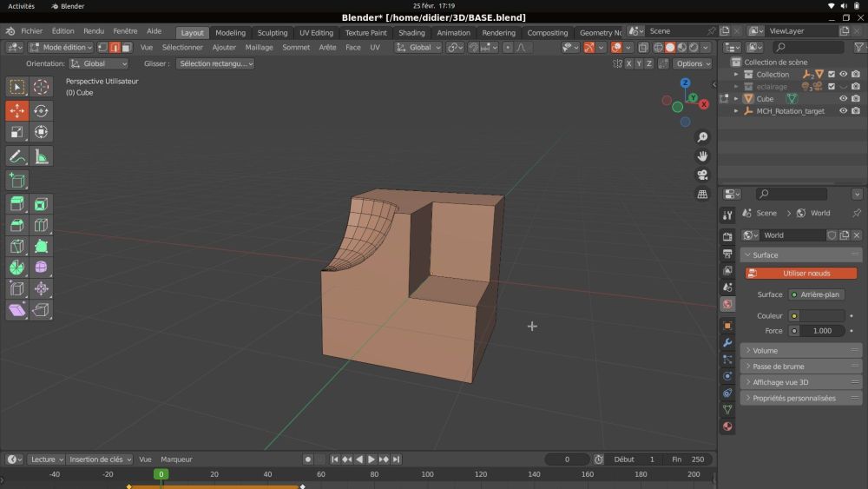Open the Mode édition dropdown
The height and width of the screenshot is (489, 868).
[61, 48]
